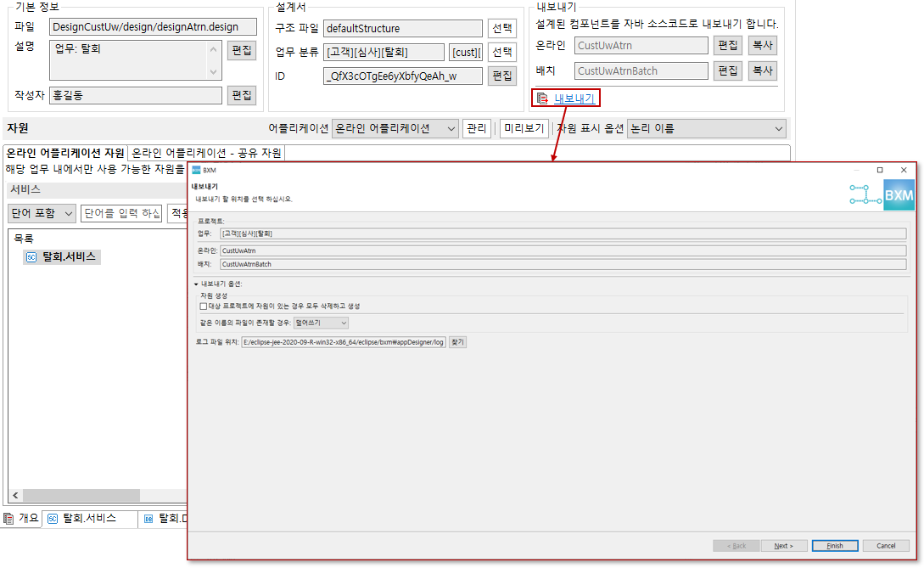
Task: Open the 단어 포함 filter dropdown
Action: pos(42,213)
